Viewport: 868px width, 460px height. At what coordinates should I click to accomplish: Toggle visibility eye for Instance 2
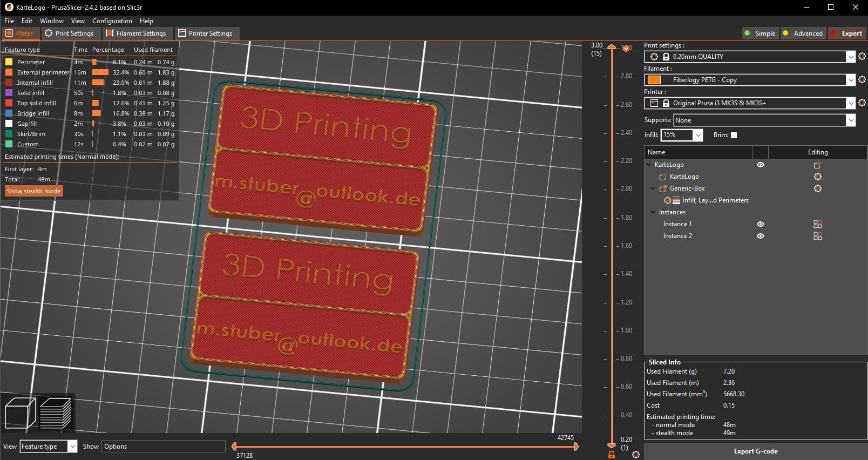[761, 236]
